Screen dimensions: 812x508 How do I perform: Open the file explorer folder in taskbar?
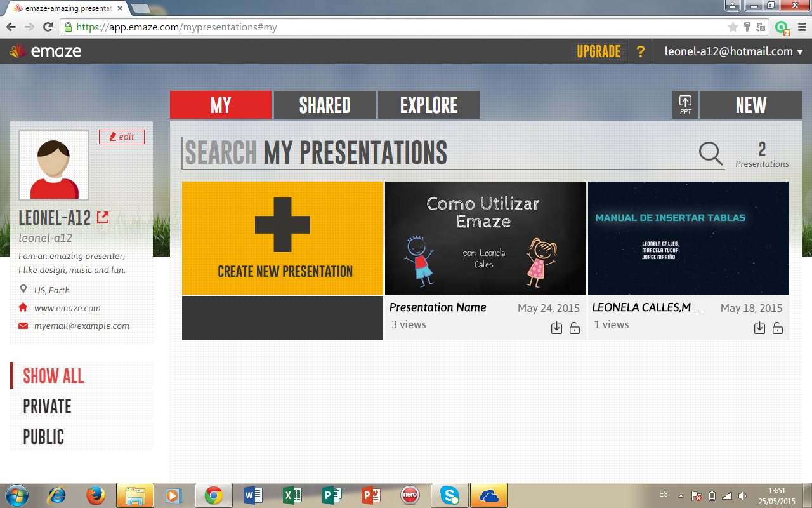click(x=135, y=495)
